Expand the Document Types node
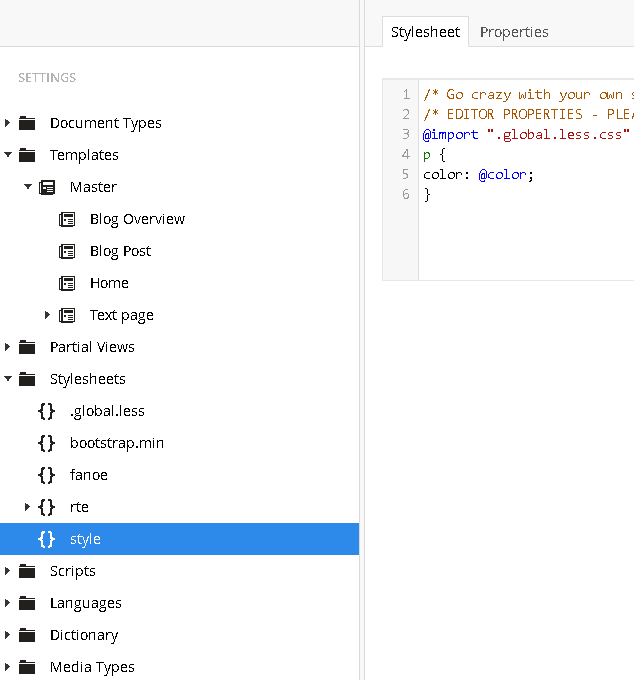The image size is (634, 680). point(7,123)
